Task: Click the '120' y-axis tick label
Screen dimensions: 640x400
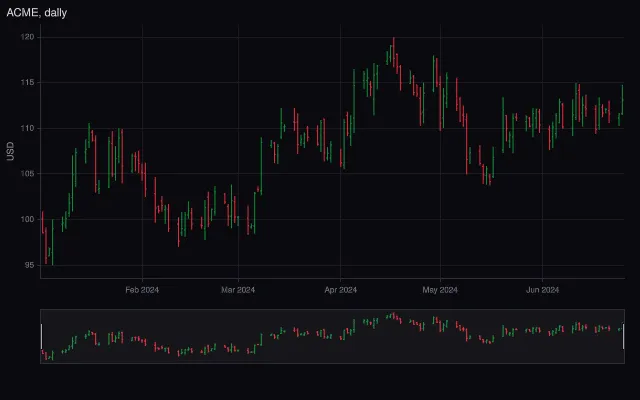Action: (x=27, y=37)
